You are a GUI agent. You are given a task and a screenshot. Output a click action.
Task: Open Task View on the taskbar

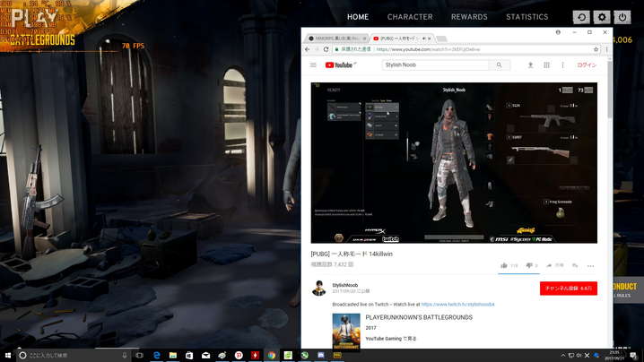pyautogui.click(x=140, y=355)
